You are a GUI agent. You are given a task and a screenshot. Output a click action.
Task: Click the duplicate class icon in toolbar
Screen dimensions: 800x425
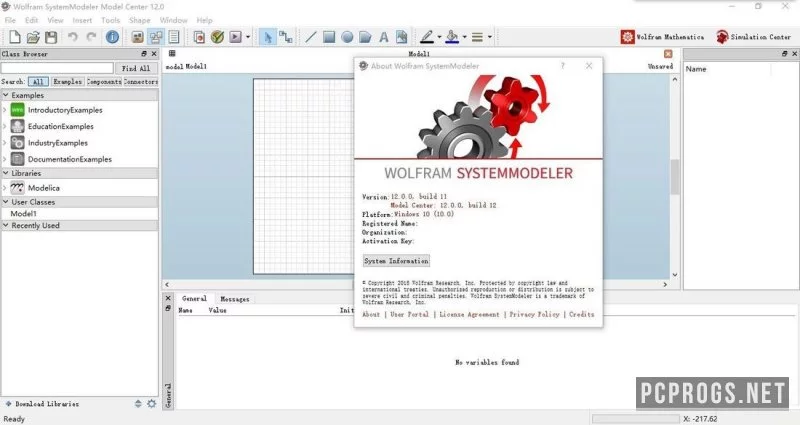(x=199, y=37)
